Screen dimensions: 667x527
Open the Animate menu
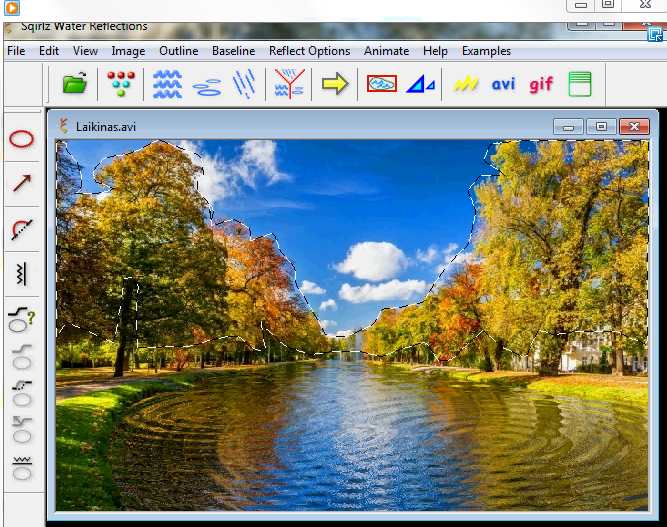click(386, 51)
